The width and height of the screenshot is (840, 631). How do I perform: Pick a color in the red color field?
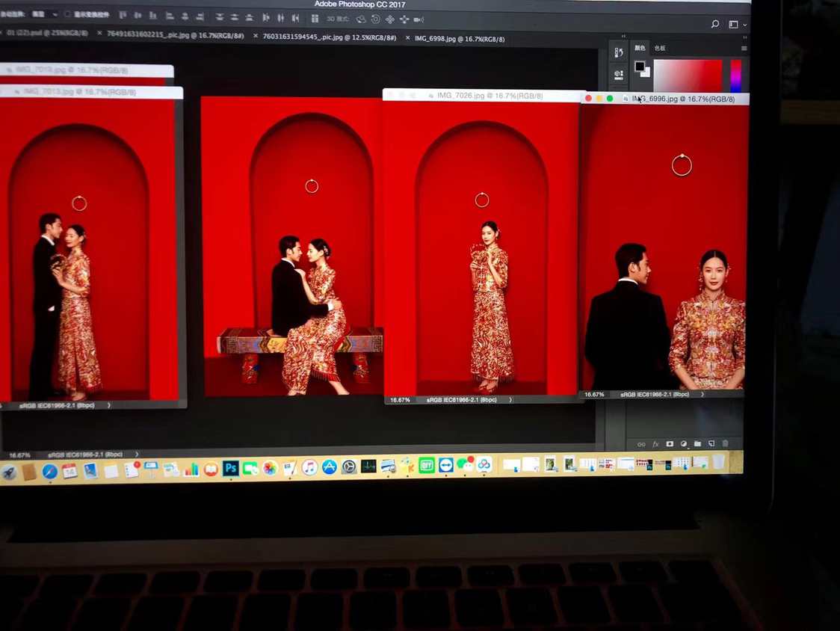(x=688, y=76)
